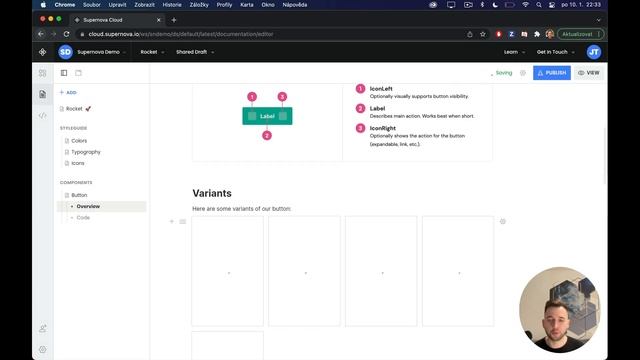Open the Nápověda menu
Screen dimensions: 640x360
pos(295,5)
